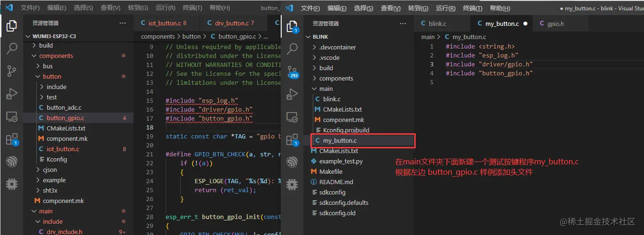Click empty line 5 in right editor

click(x=528, y=82)
